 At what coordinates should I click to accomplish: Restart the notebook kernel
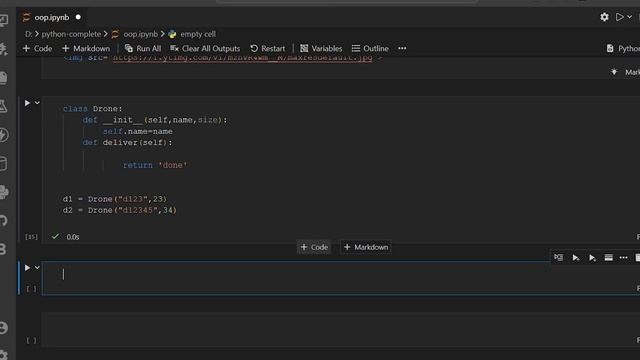tap(268, 48)
